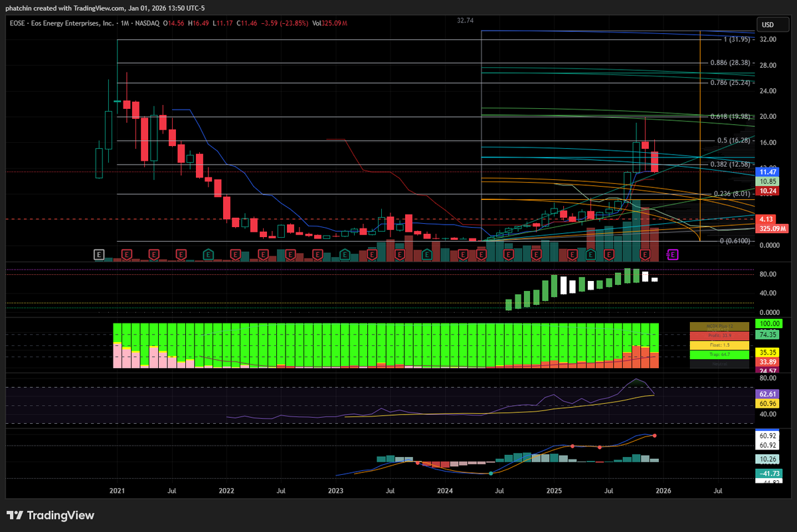Click the 2024 year label on time axis
This screenshot has width=797, height=532.
pos(445,491)
